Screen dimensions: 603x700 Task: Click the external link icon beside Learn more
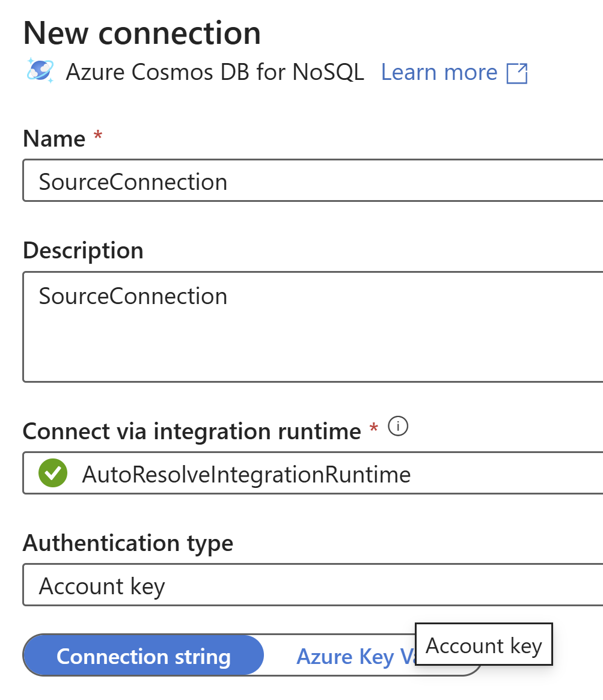point(517,73)
